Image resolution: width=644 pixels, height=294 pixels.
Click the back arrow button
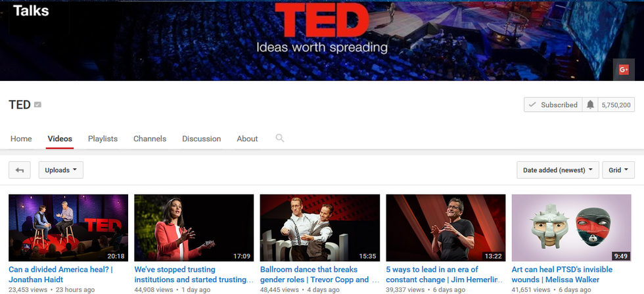coord(20,170)
